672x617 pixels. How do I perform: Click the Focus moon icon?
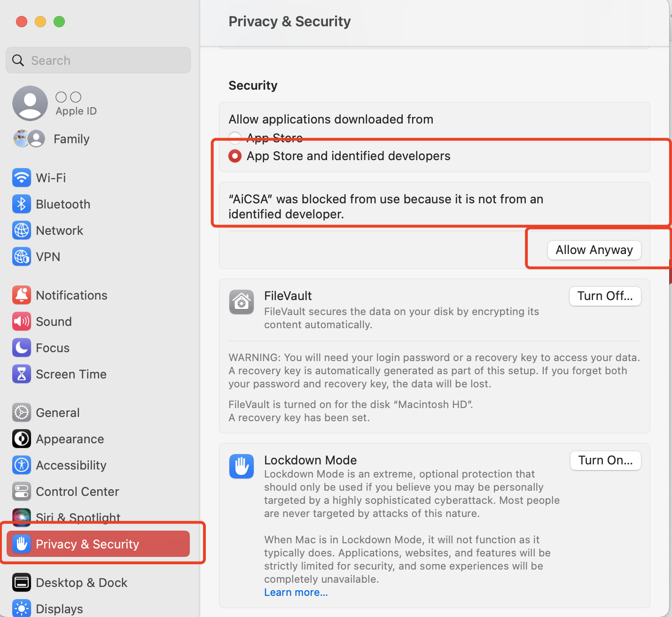point(22,348)
